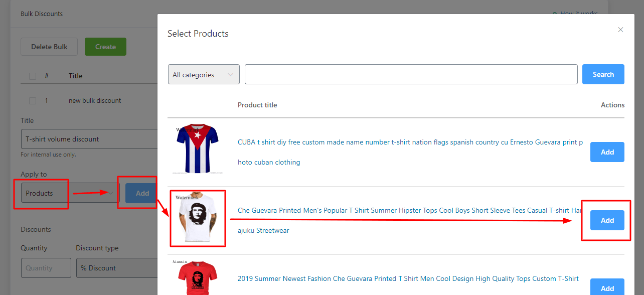This screenshot has height=295, width=644.
Task: Click the CUBA flag t-shirt thumbnail
Action: 197,149
